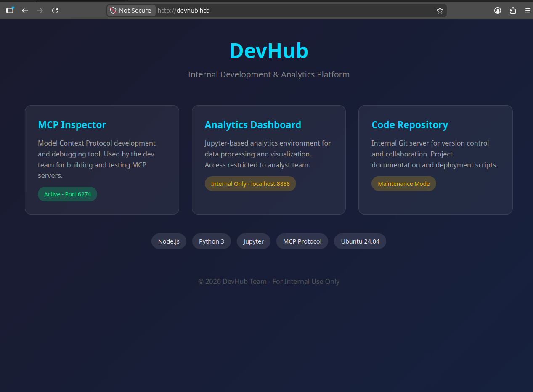Screen dimensions: 533x392
Task: Open the extensions puzzle icon
Action: (513, 11)
